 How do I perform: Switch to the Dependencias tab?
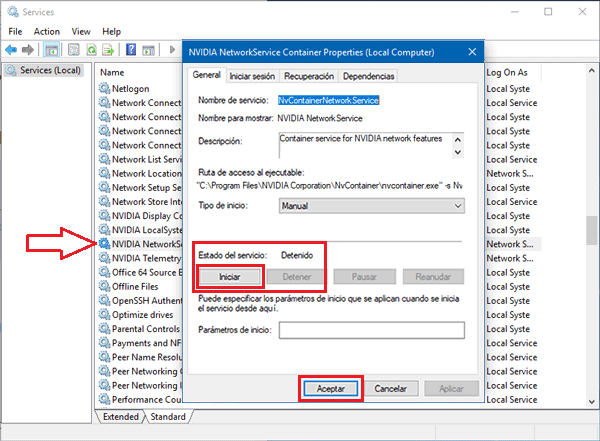[368, 76]
